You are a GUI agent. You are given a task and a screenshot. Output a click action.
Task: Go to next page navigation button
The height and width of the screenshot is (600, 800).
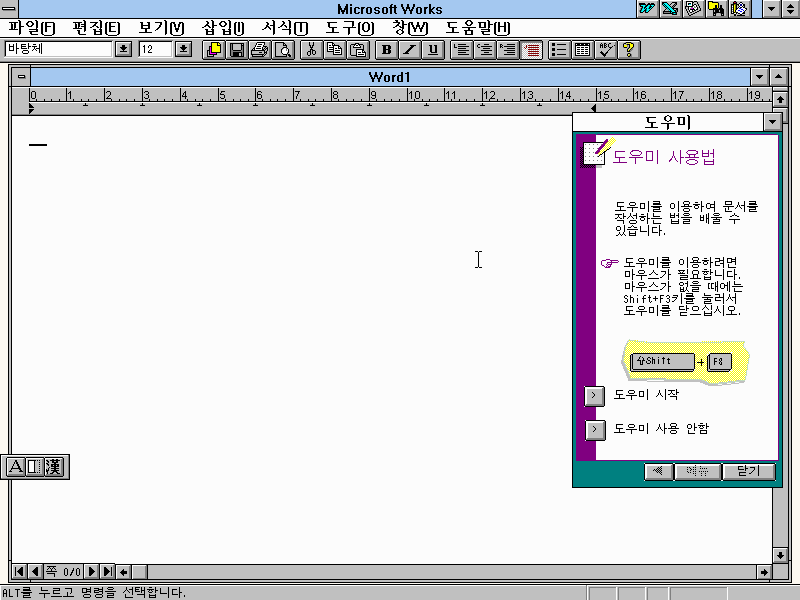pos(92,571)
